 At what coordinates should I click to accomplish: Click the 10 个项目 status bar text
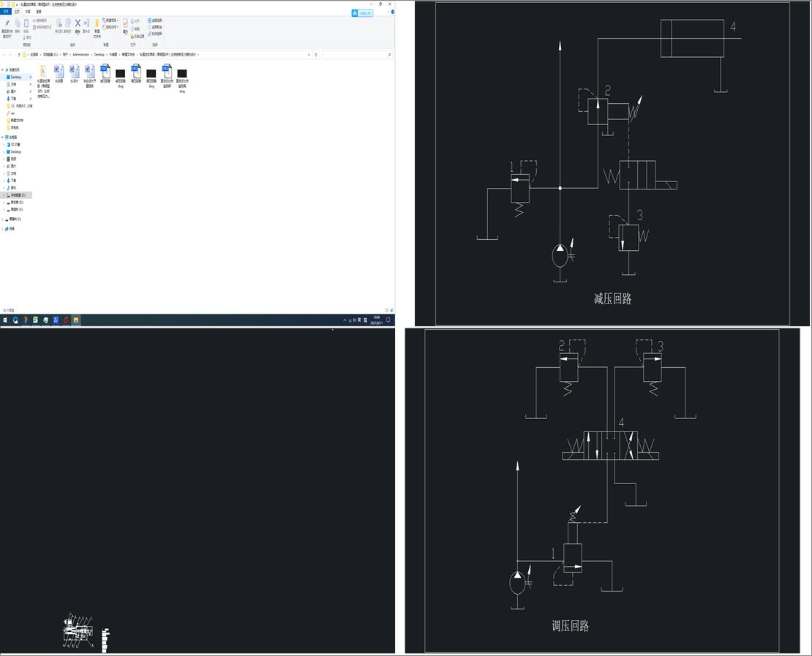tap(8, 310)
